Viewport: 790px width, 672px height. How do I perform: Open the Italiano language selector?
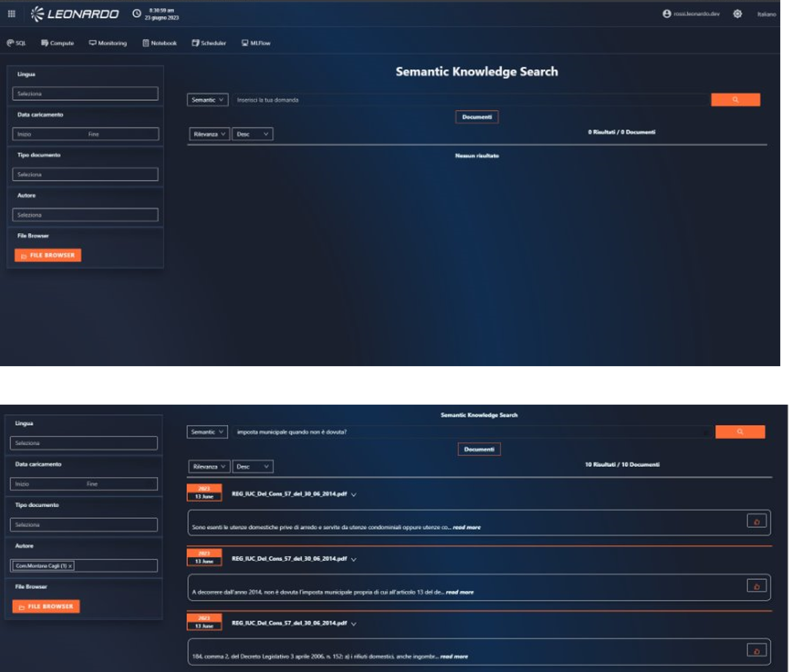tap(766, 14)
